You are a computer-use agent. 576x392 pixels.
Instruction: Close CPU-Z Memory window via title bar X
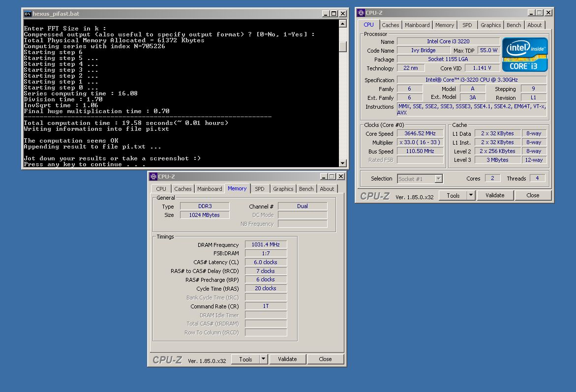(341, 177)
